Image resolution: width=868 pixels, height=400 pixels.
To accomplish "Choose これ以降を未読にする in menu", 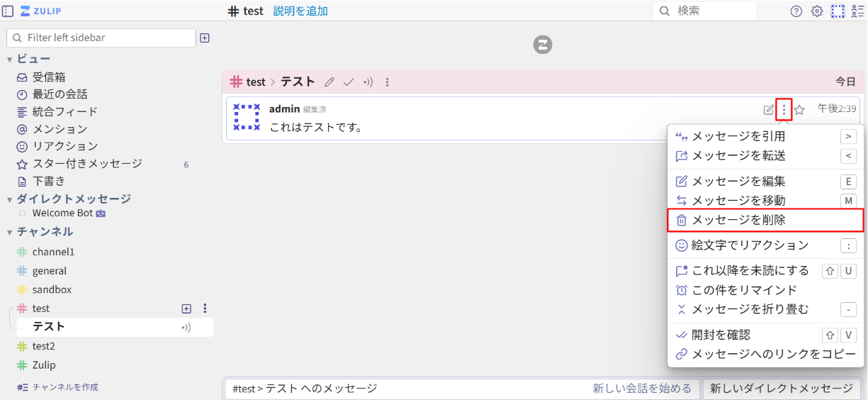I will pos(765,271).
